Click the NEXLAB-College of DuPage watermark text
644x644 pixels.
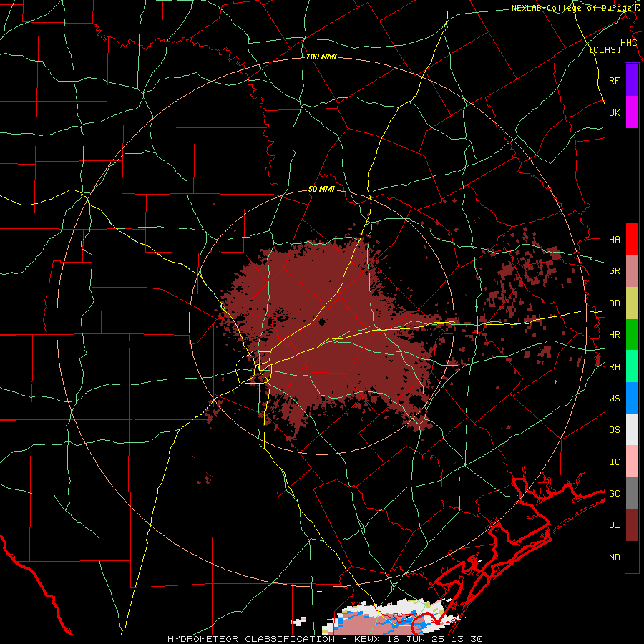pyautogui.click(x=573, y=8)
